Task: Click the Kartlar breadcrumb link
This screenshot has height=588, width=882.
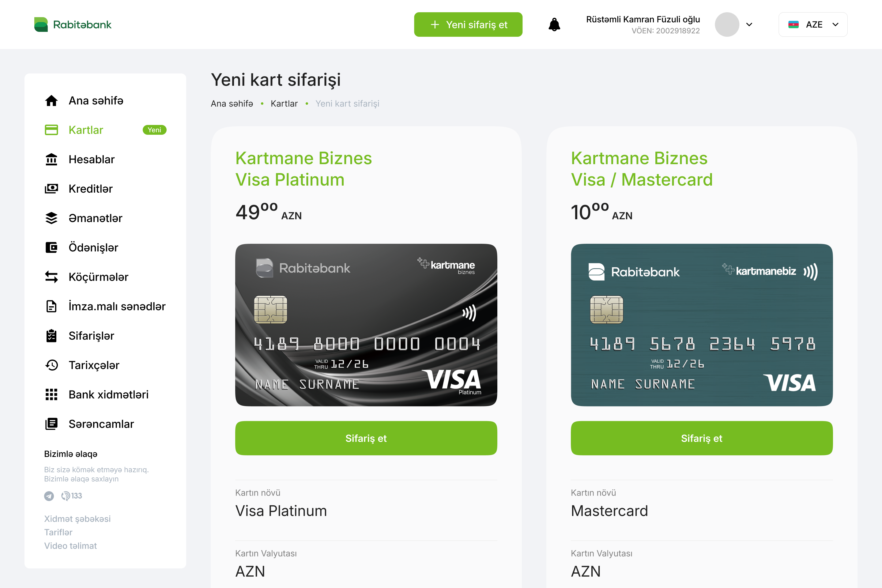Action: pos(284,104)
